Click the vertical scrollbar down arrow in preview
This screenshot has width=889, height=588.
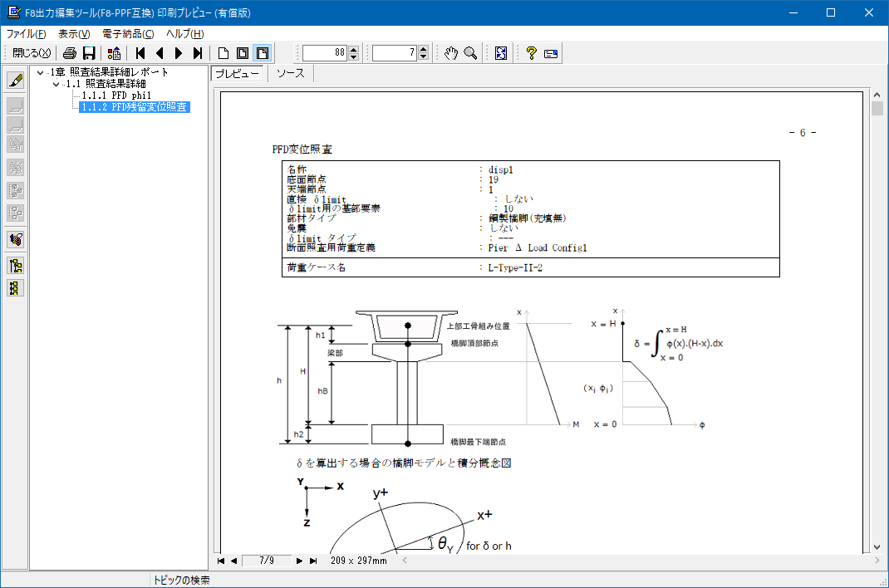(877, 546)
